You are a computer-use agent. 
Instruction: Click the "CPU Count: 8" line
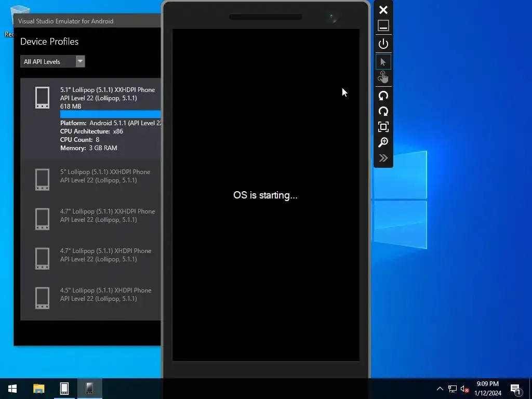tap(79, 140)
